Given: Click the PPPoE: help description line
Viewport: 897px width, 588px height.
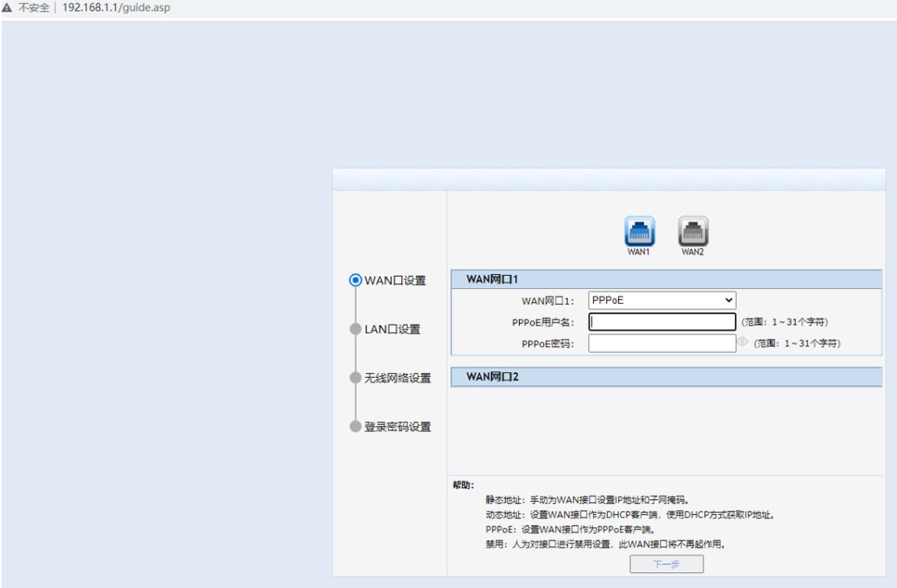Looking at the screenshot, I should [x=571, y=530].
